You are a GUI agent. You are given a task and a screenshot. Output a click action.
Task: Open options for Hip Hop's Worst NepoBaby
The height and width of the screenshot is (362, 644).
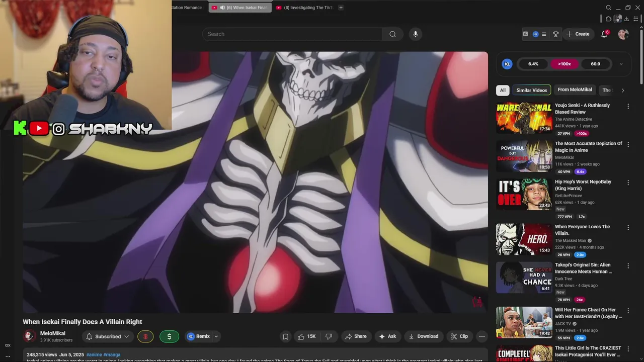[628, 183]
